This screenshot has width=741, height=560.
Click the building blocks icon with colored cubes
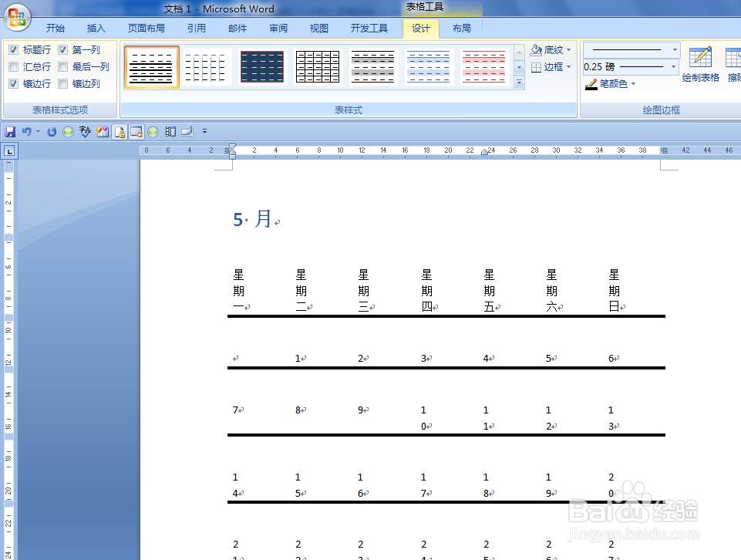103,132
